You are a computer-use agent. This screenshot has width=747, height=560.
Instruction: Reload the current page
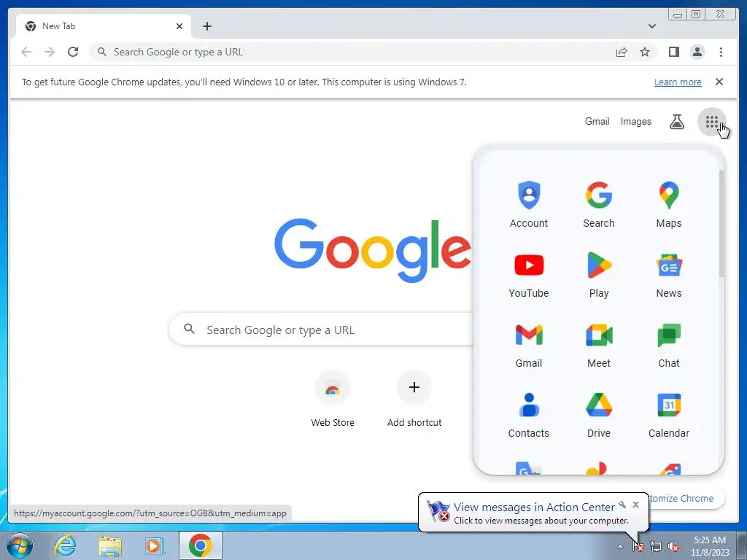[73, 52]
